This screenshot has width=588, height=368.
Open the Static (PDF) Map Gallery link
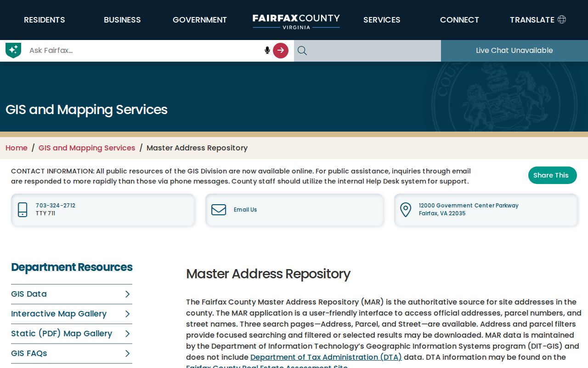click(x=62, y=333)
